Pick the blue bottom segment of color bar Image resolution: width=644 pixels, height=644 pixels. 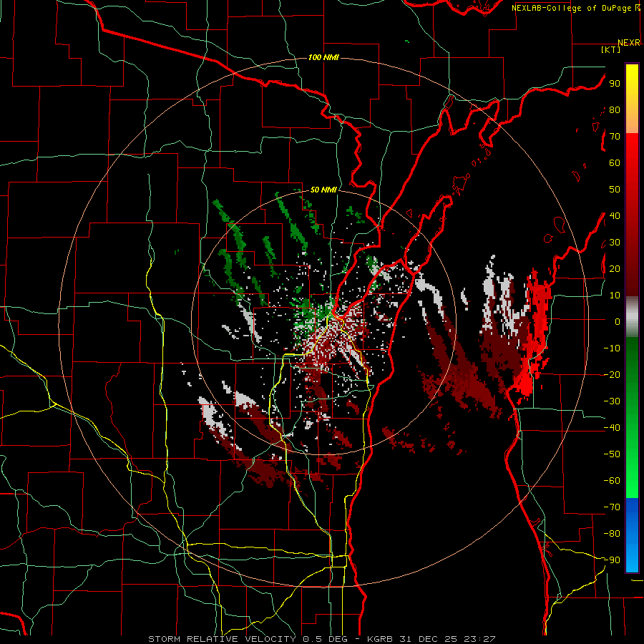coord(632,535)
